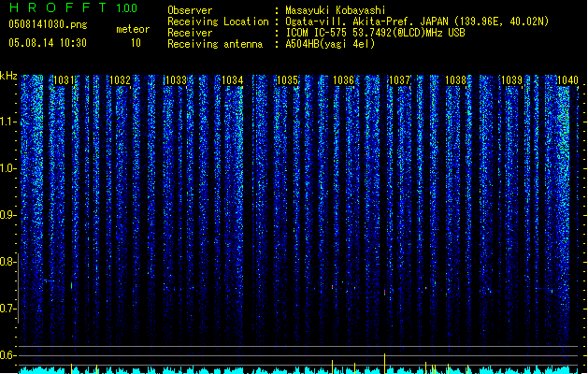Click time marker 1035
Image resolution: width=588 pixels, height=374 pixels.
(x=287, y=80)
